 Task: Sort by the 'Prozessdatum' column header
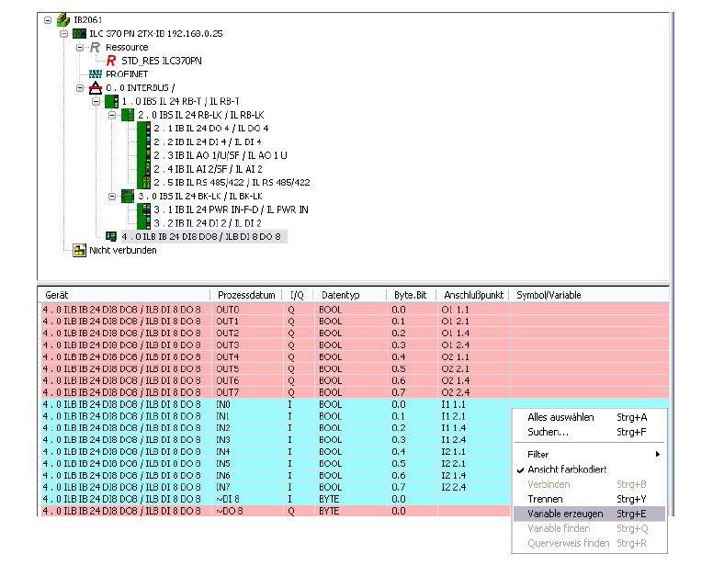point(245,295)
